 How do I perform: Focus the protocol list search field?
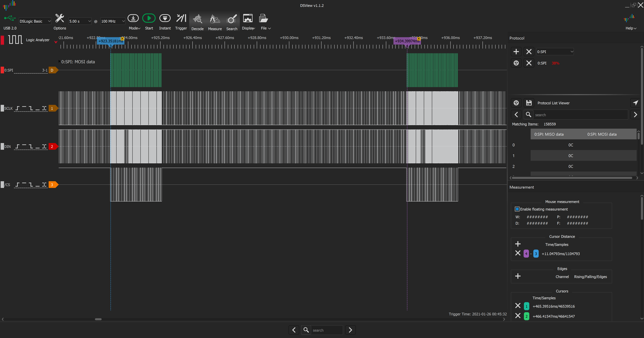[580, 115]
